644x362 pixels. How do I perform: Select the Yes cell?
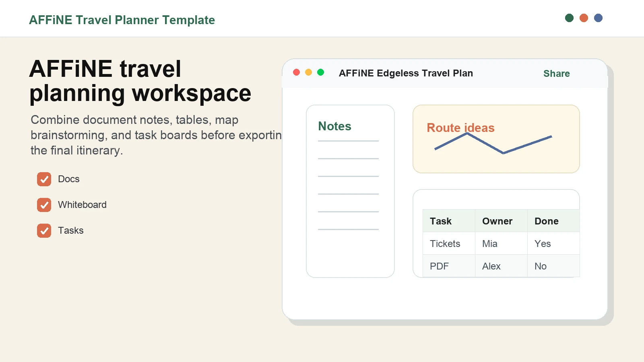click(x=553, y=243)
